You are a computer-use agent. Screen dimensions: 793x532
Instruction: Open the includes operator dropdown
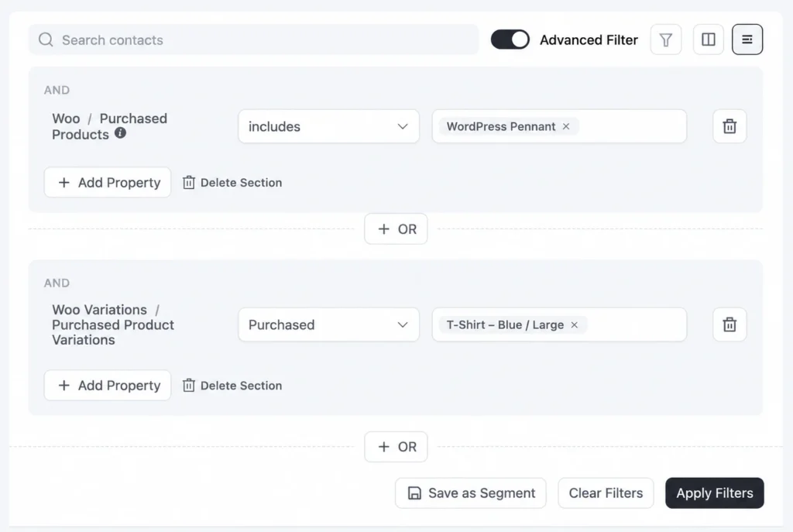(328, 126)
